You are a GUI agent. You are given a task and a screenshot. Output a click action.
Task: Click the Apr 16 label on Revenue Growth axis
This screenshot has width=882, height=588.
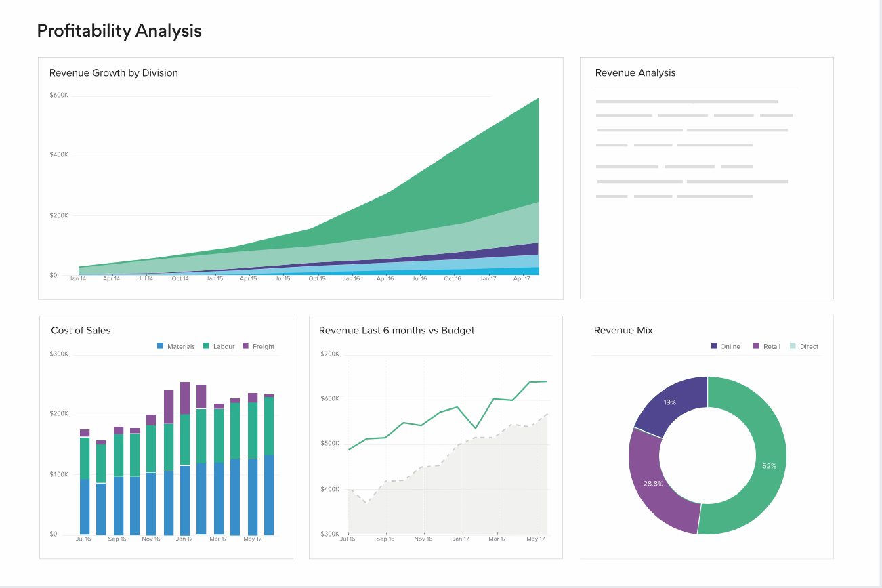click(385, 278)
